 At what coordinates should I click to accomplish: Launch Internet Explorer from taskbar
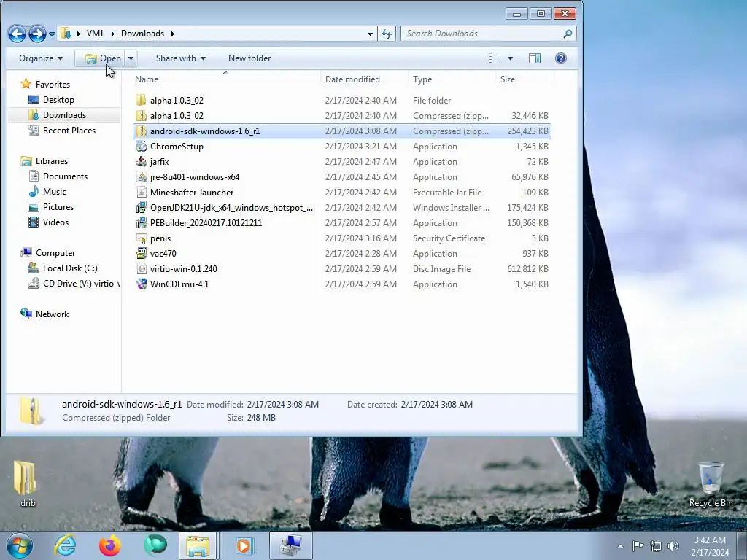click(65, 545)
